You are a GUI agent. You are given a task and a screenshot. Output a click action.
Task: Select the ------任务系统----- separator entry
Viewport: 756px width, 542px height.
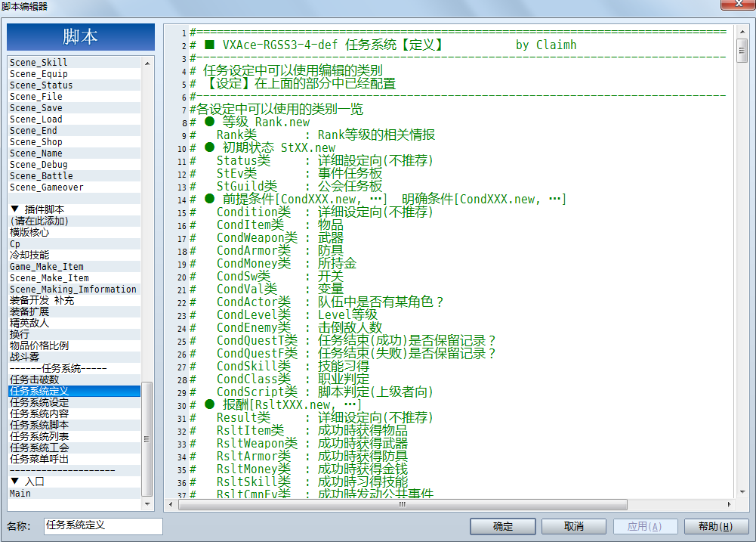click(x=75, y=368)
